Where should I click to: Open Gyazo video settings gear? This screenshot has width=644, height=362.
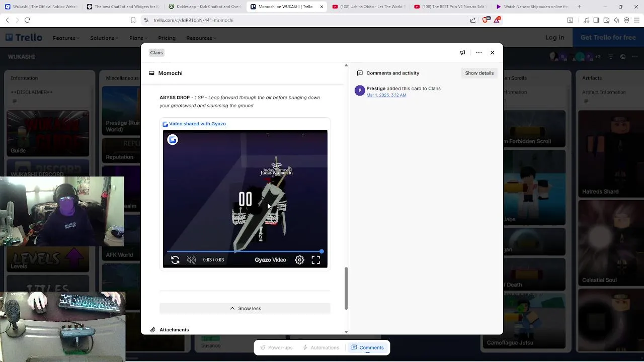(x=299, y=260)
